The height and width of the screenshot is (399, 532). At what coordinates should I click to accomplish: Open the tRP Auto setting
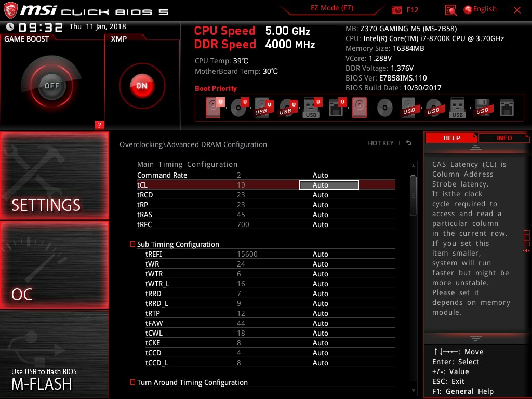pyautogui.click(x=320, y=205)
